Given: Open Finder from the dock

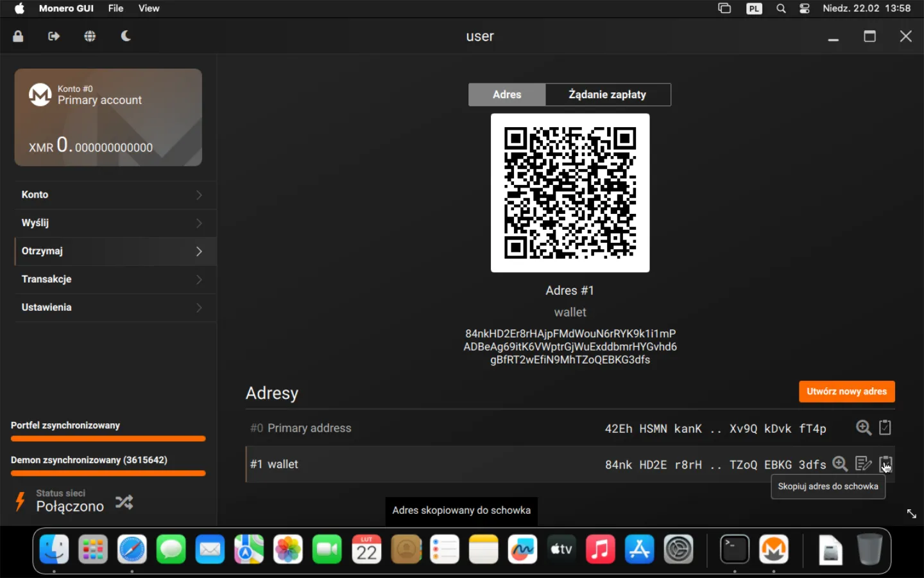Looking at the screenshot, I should tap(54, 550).
